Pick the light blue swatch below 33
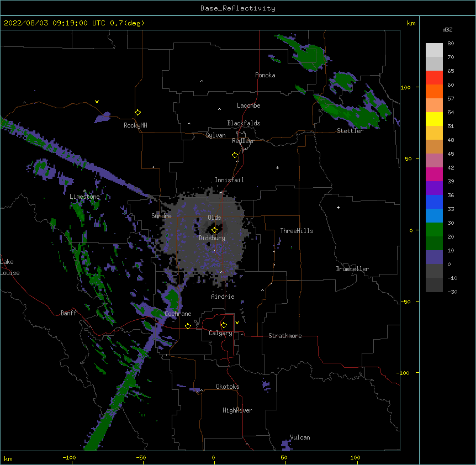Viewport: 476px width, 465px height. coord(434,215)
